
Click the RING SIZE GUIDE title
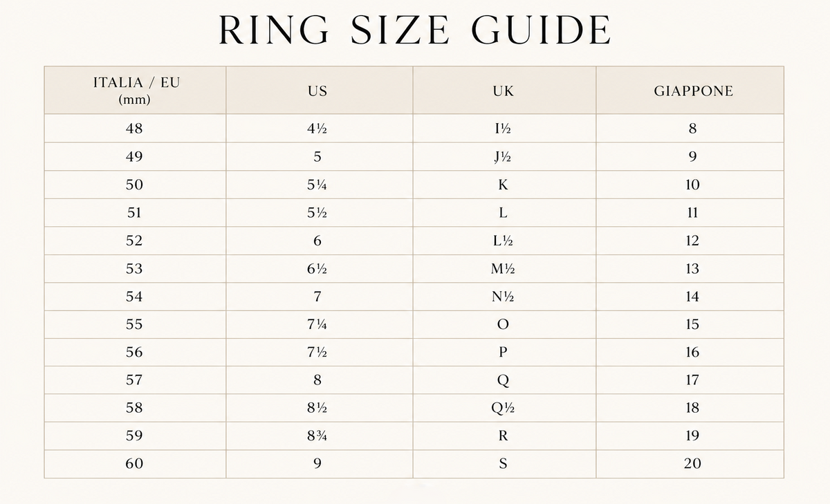(415, 30)
